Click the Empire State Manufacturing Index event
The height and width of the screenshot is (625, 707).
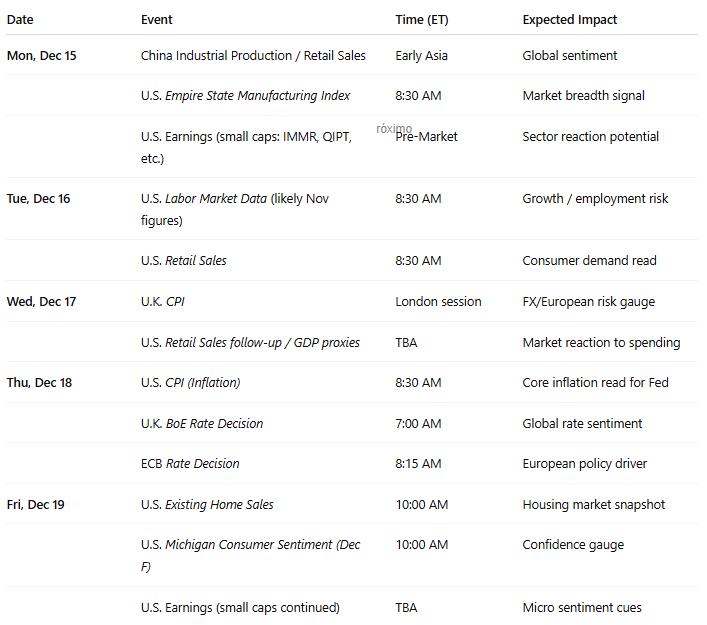pos(245,96)
